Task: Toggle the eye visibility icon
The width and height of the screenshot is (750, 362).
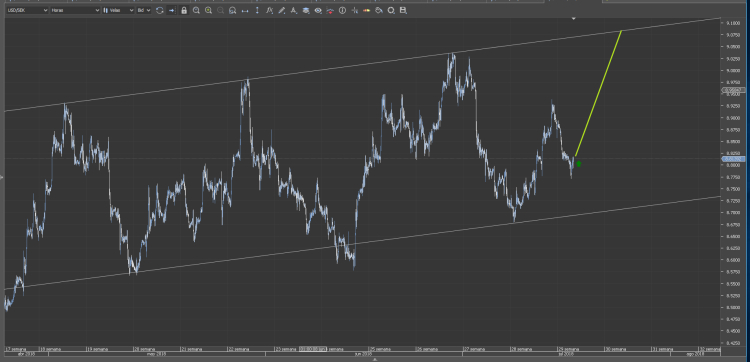Action: click(x=318, y=10)
